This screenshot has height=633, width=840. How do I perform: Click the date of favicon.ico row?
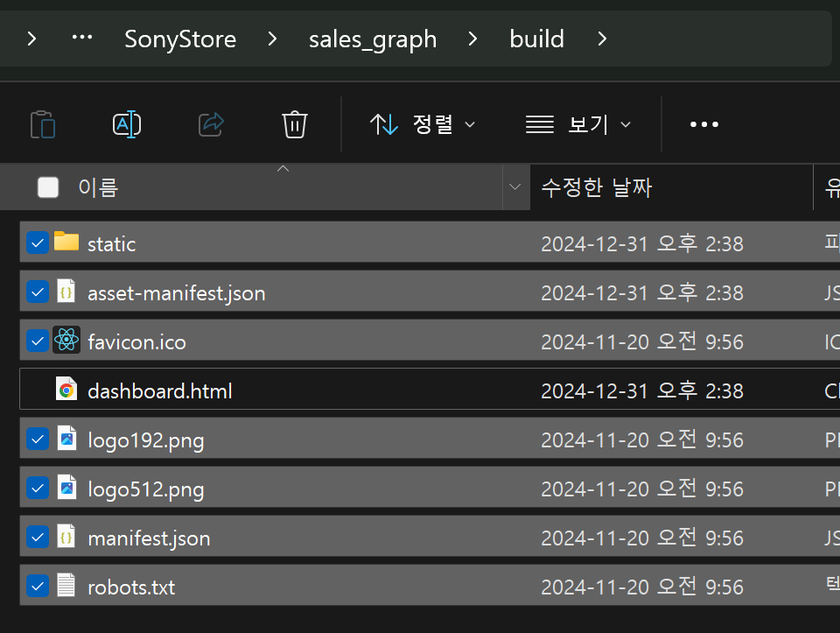(x=641, y=342)
